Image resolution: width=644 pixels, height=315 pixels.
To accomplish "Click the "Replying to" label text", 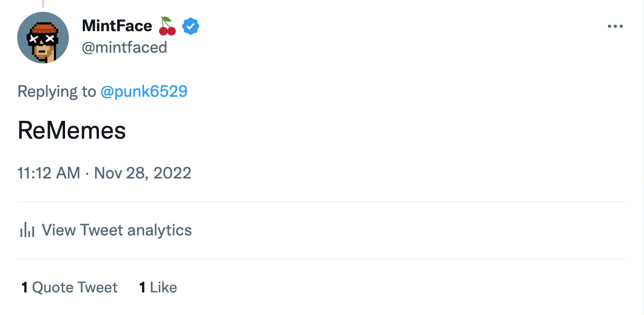I will click(x=56, y=91).
